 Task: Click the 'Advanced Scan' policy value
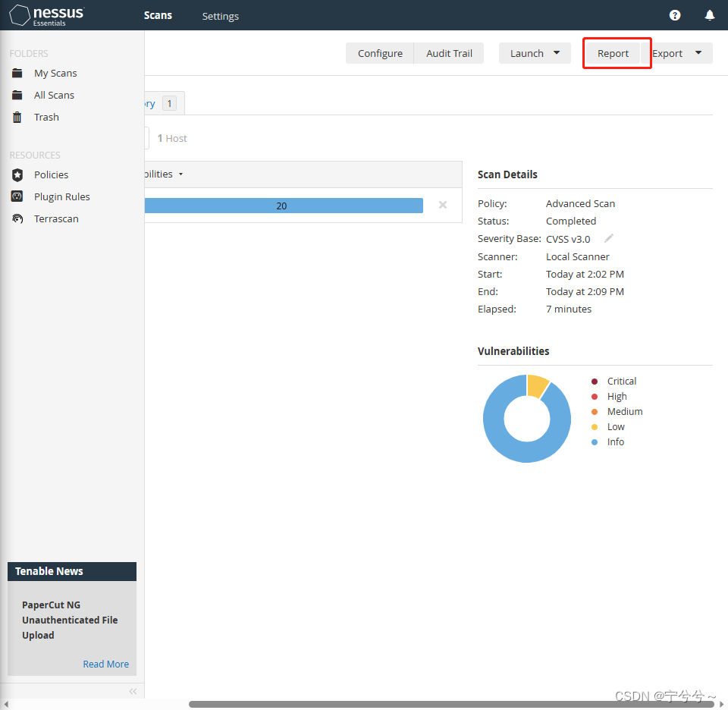[x=580, y=203]
